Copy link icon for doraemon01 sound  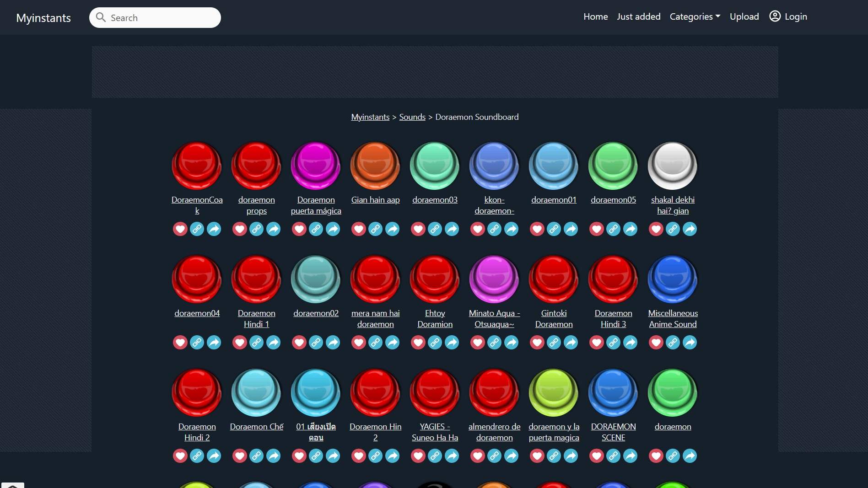click(554, 229)
